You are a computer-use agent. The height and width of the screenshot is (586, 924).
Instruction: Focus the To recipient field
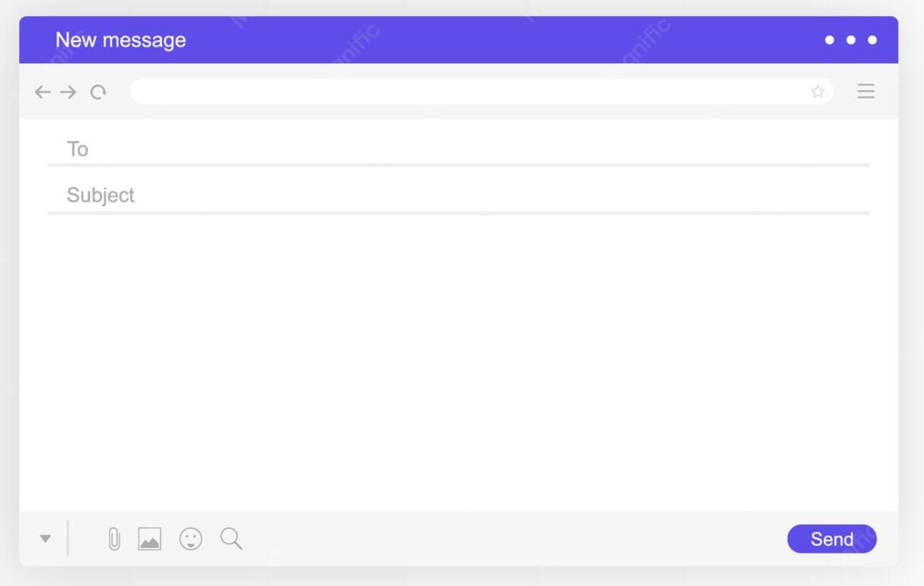coord(459,149)
